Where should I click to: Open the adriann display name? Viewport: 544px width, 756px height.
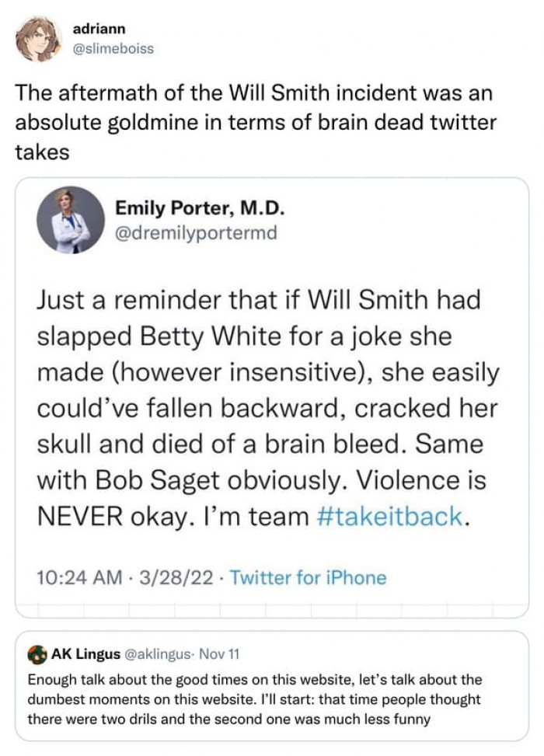[99, 30]
